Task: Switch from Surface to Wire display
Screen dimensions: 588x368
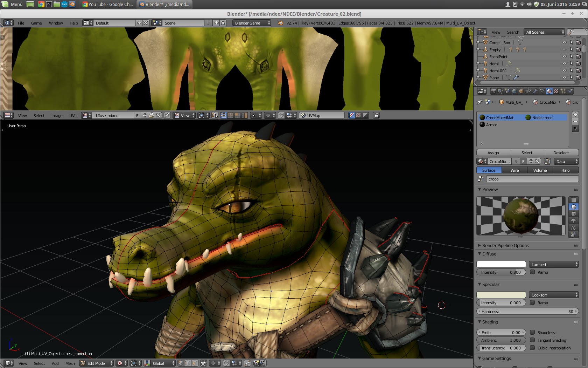Action: [514, 170]
